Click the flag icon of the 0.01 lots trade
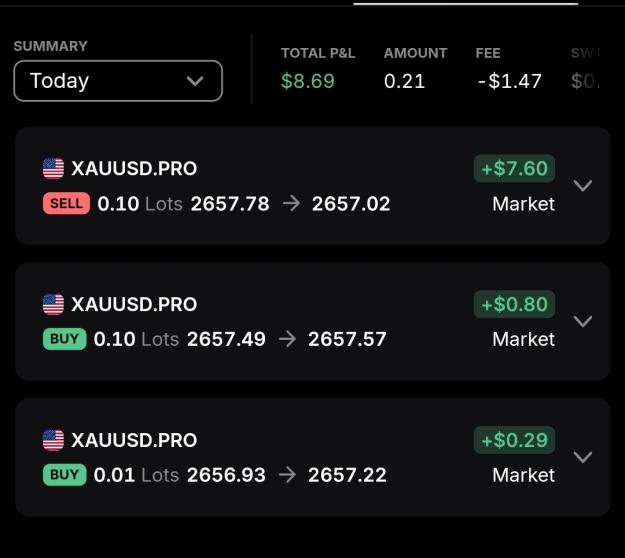 (x=53, y=440)
